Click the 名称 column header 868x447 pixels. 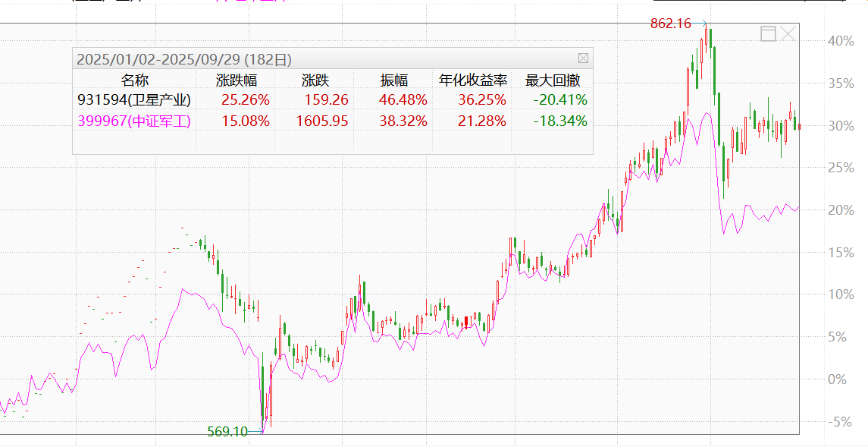(134, 80)
